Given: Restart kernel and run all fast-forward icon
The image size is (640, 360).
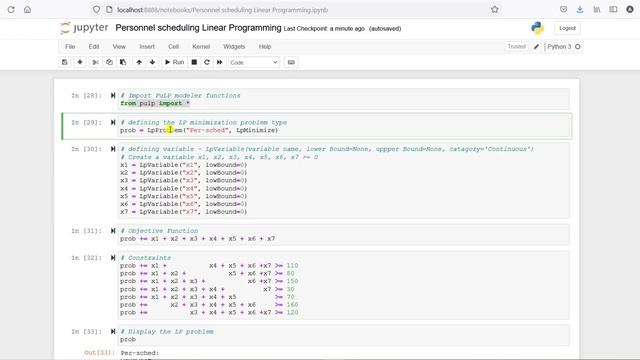Looking at the screenshot, I should pos(220,62).
